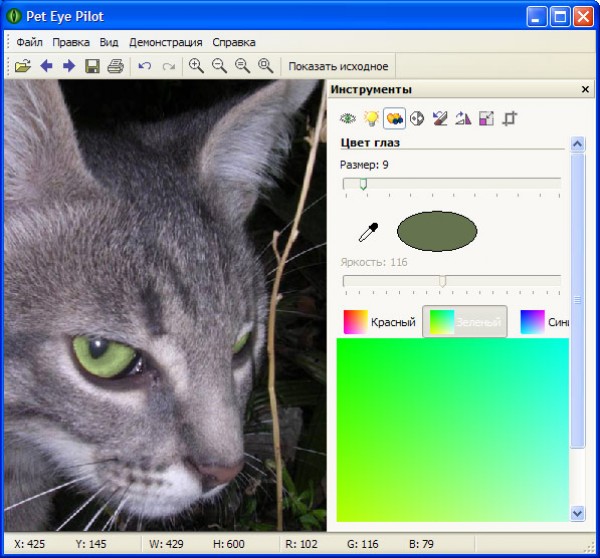
Task: Undo the last action in the toolbar
Action: point(145,66)
